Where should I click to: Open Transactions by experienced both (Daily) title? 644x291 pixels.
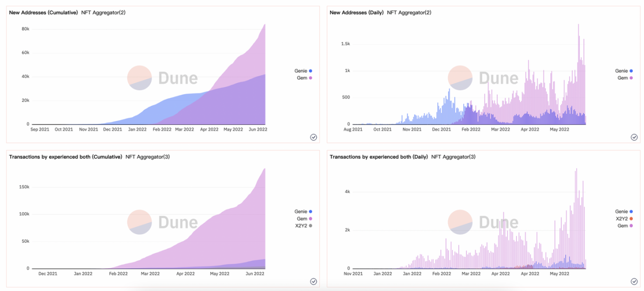pos(379,157)
